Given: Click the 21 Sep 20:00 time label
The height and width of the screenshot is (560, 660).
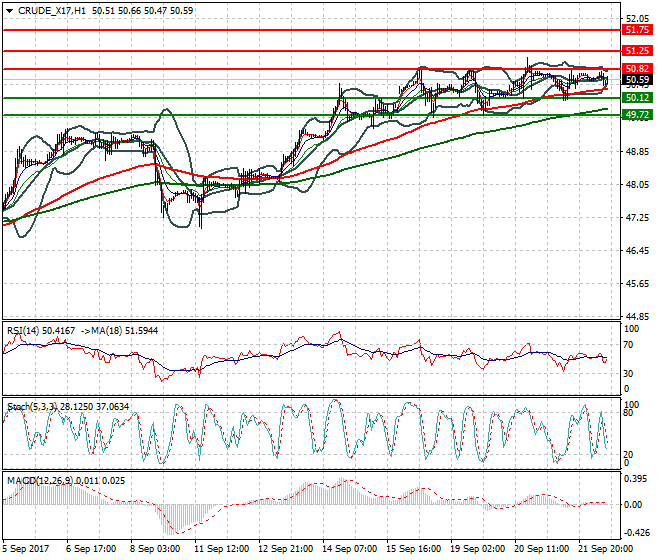Looking at the screenshot, I should [606, 549].
